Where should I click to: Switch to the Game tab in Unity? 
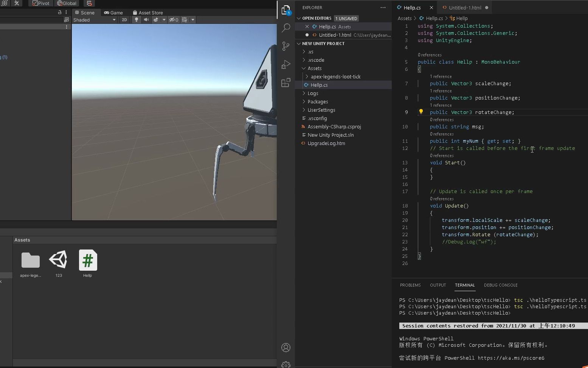pyautogui.click(x=113, y=12)
